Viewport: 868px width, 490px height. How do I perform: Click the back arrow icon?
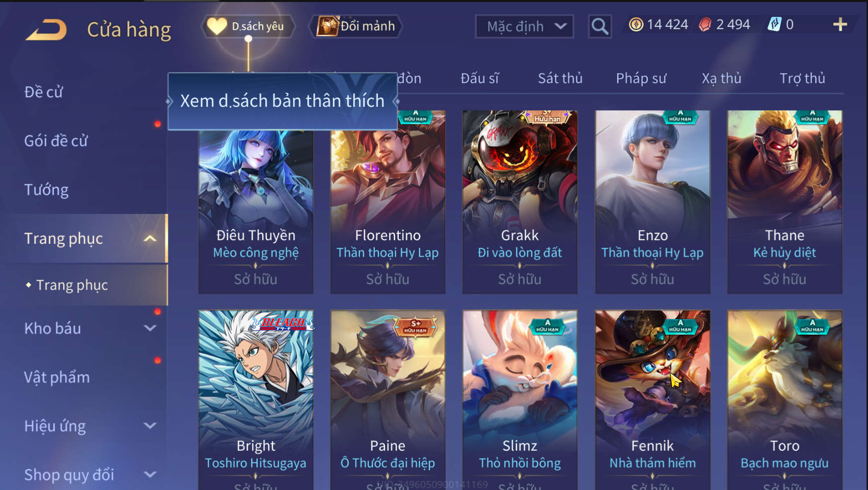(x=46, y=30)
